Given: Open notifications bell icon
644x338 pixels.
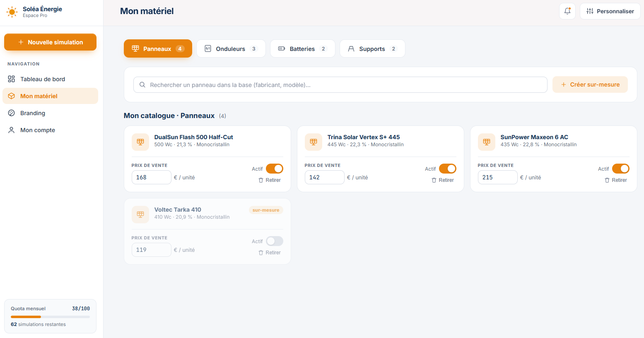Looking at the screenshot, I should 567,11.
